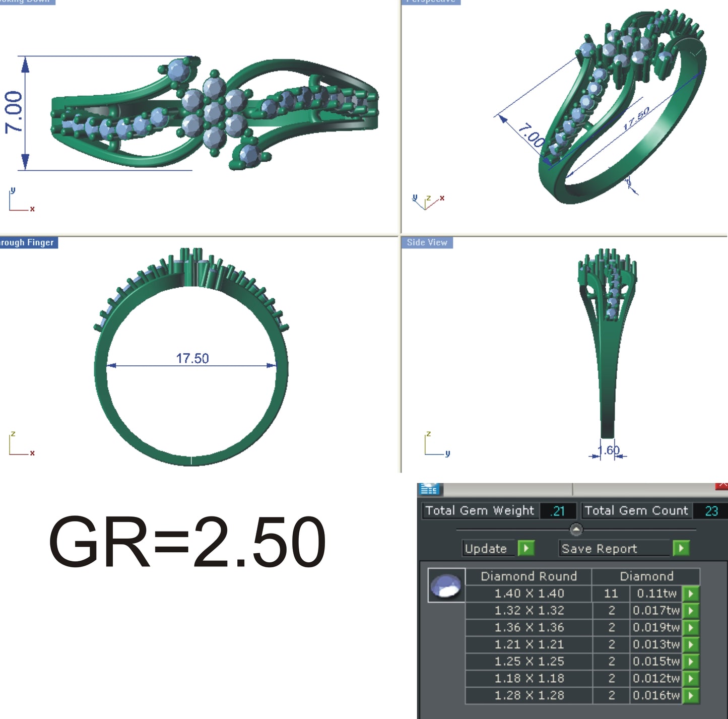Click the '0.015tw' weight cell
Image resolution: width=728 pixels, height=719 pixels.
(x=656, y=662)
